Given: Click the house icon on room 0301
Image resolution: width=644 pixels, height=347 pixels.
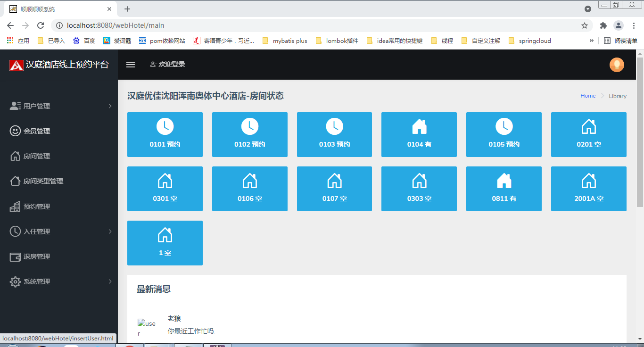Looking at the screenshot, I should (x=165, y=181).
